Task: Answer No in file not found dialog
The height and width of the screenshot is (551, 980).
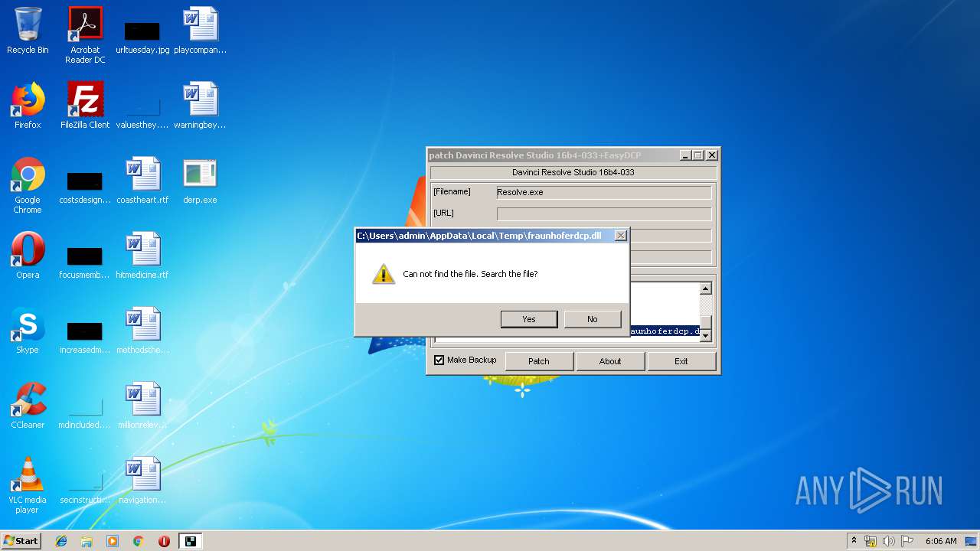Action: [593, 319]
